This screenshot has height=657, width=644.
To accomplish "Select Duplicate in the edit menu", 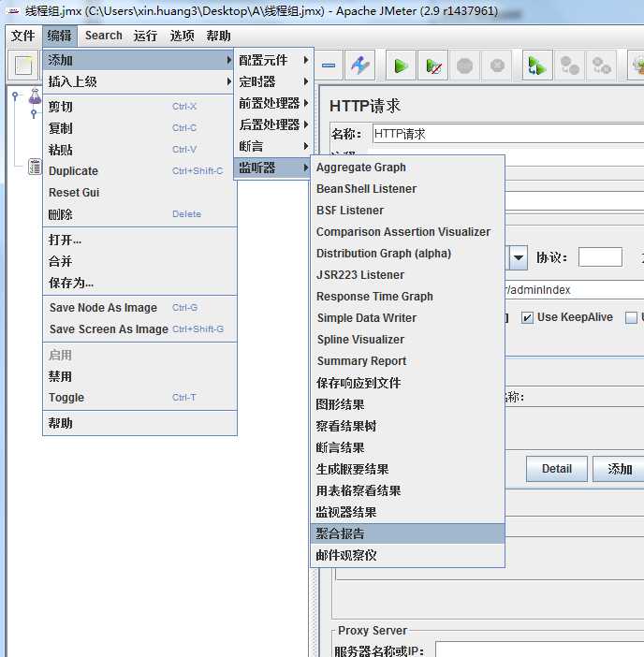I will (x=140, y=171).
